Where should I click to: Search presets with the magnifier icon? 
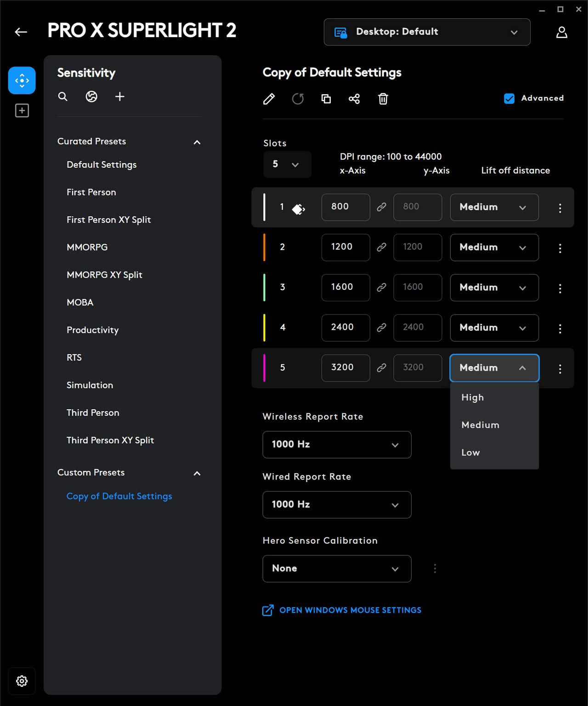tap(63, 96)
